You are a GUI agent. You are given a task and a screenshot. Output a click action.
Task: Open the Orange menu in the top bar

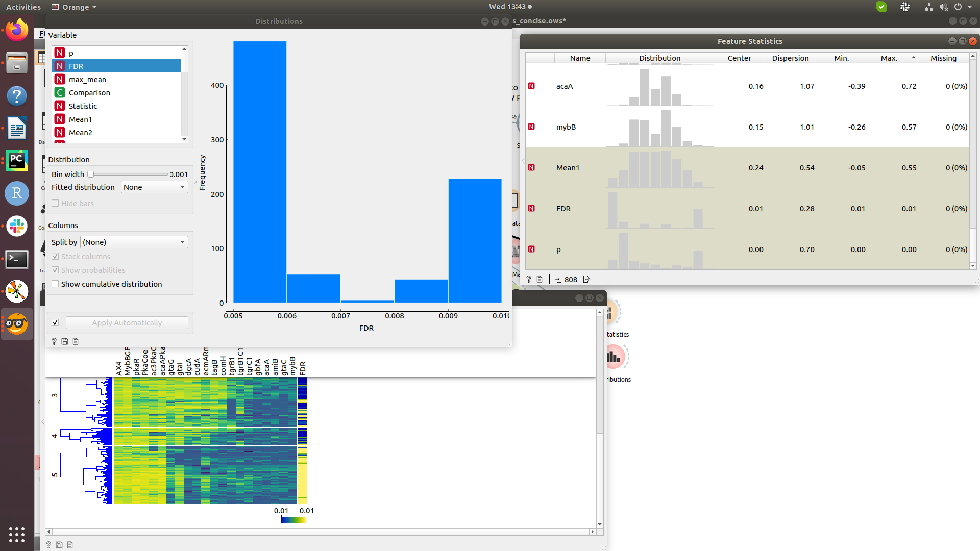click(x=73, y=7)
